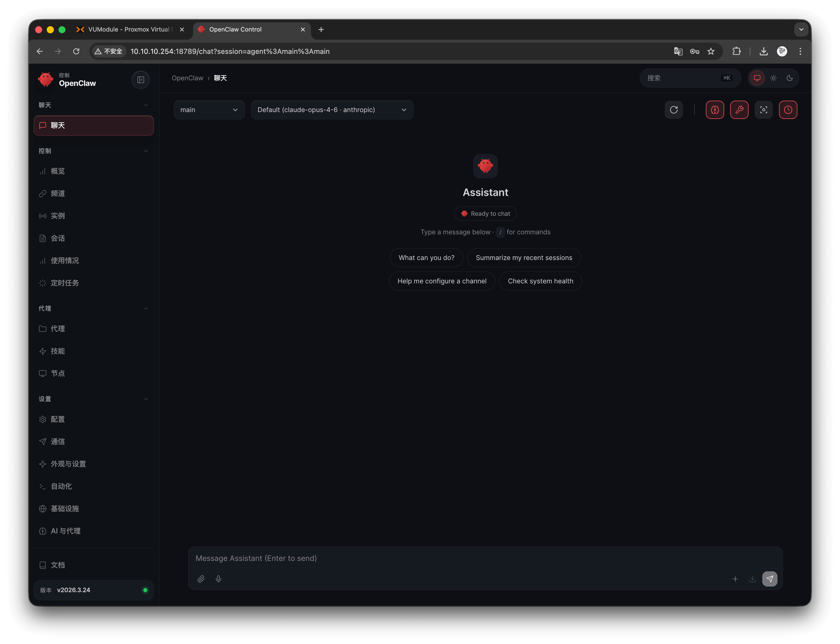Click the version v2026.3.24 status bar

94,590
